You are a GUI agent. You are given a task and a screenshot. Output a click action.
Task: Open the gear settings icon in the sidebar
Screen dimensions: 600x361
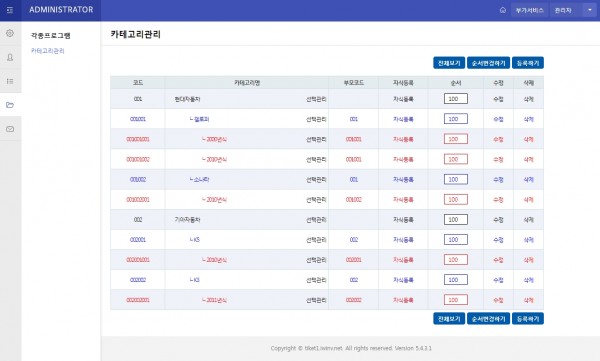(x=10, y=33)
